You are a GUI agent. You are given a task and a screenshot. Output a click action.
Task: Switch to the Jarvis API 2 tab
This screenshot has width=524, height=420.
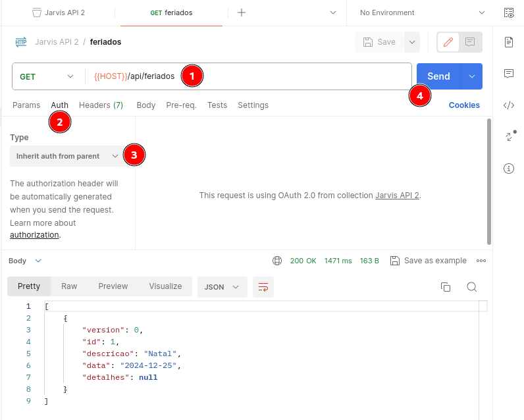pyautogui.click(x=59, y=13)
